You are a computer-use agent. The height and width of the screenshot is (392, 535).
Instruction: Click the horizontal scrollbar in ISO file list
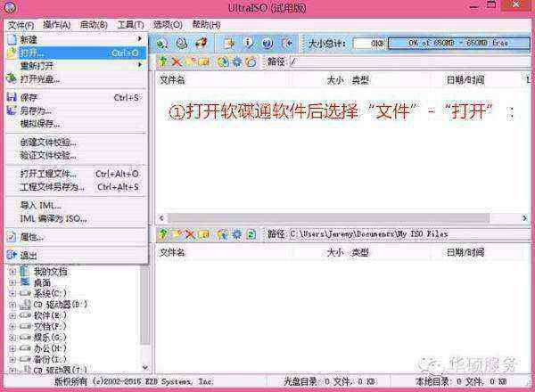[328, 218]
